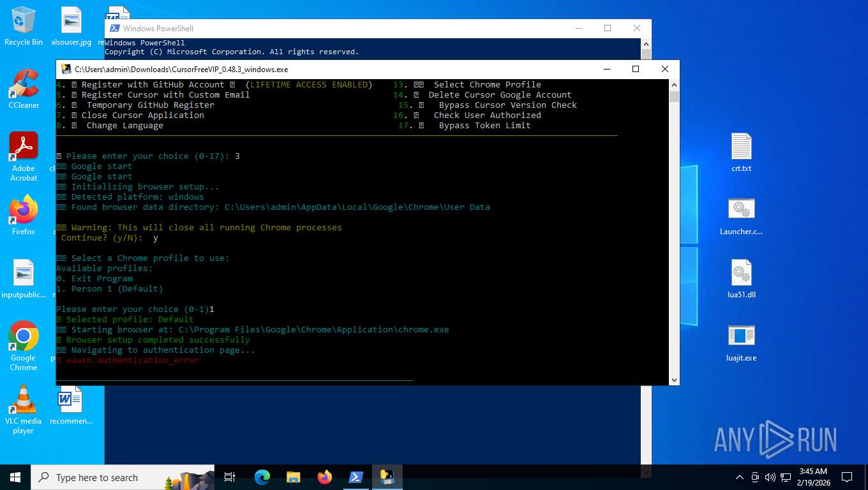868x490 pixels.
Task: Open alsouser.jpg desktop file
Action: click(71, 26)
